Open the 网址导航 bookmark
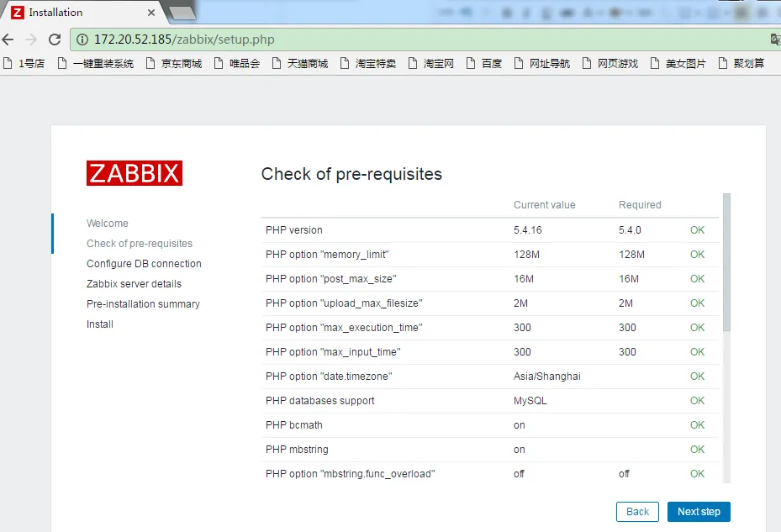Screen dimensions: 781x532 [542, 63]
